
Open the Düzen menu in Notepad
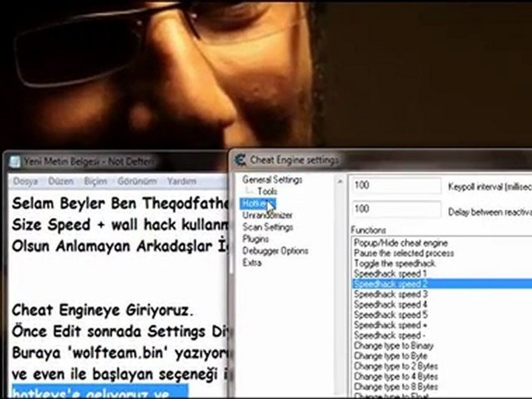61,182
